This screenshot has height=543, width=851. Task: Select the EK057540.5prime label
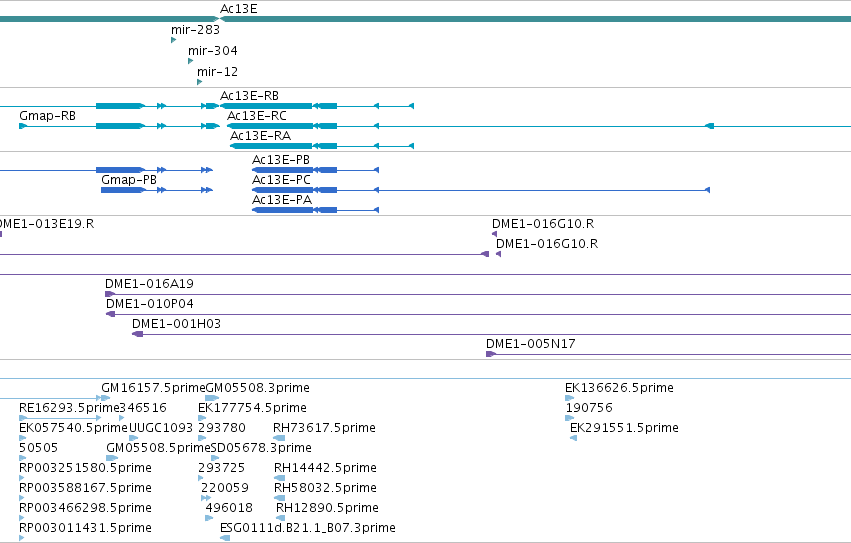73,428
